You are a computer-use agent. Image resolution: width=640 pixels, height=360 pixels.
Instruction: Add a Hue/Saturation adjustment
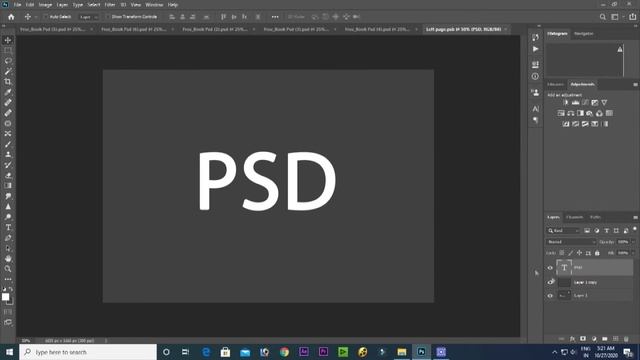click(561, 113)
